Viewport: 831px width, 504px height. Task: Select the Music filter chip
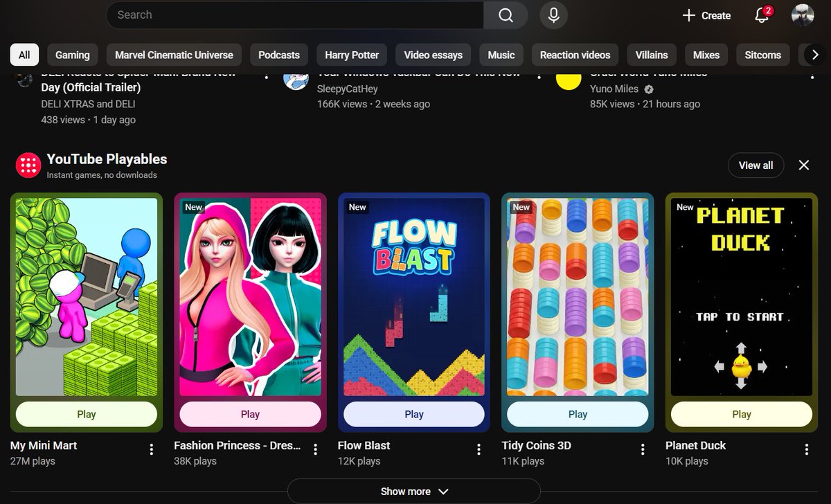[501, 55]
